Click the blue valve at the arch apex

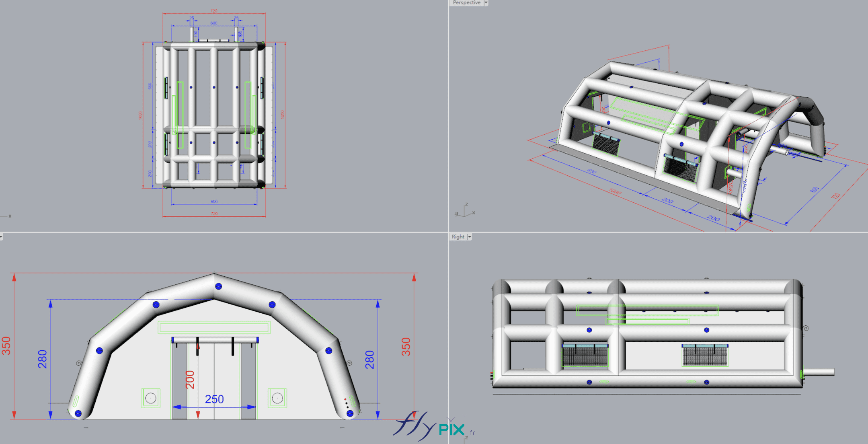pos(218,286)
